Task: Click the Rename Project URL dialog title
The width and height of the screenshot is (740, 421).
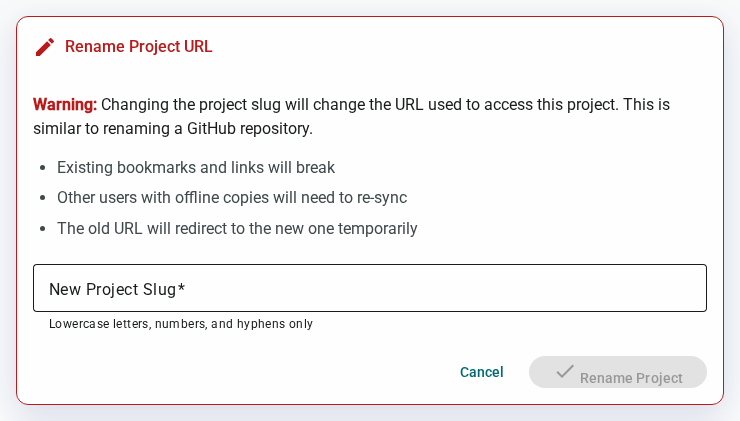Action: pyautogui.click(x=138, y=47)
